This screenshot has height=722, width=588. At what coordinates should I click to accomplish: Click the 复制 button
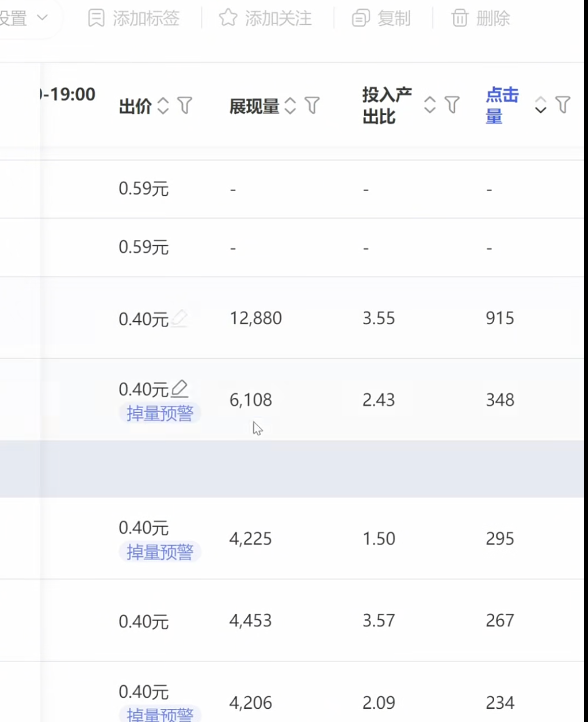click(381, 18)
